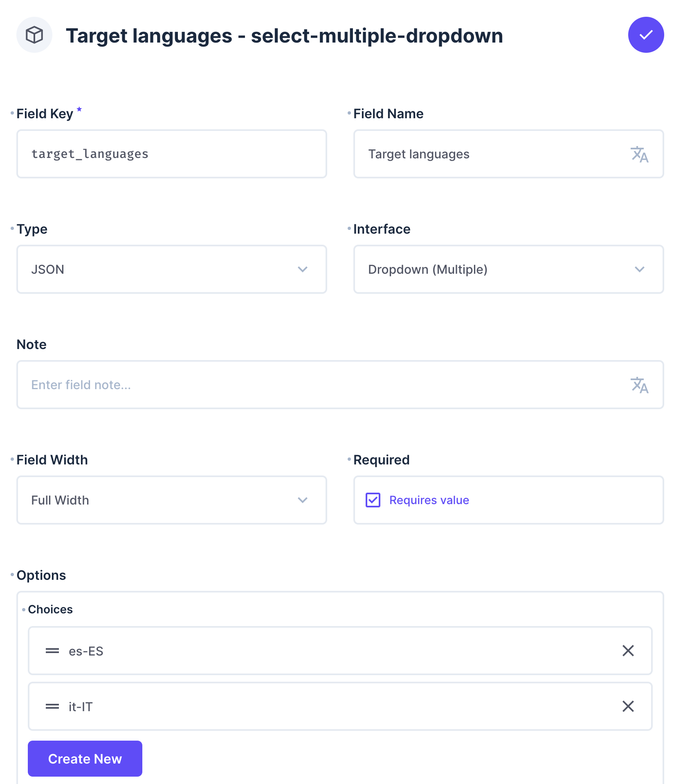Open translations icon in Note field
Viewport: 683px width, 784px height.
click(x=639, y=385)
